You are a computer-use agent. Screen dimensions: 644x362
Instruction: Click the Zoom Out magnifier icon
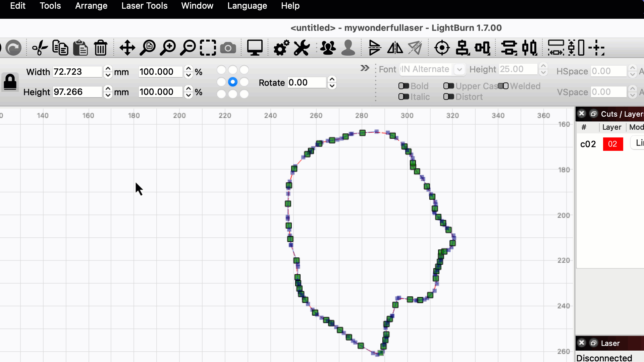(x=188, y=48)
